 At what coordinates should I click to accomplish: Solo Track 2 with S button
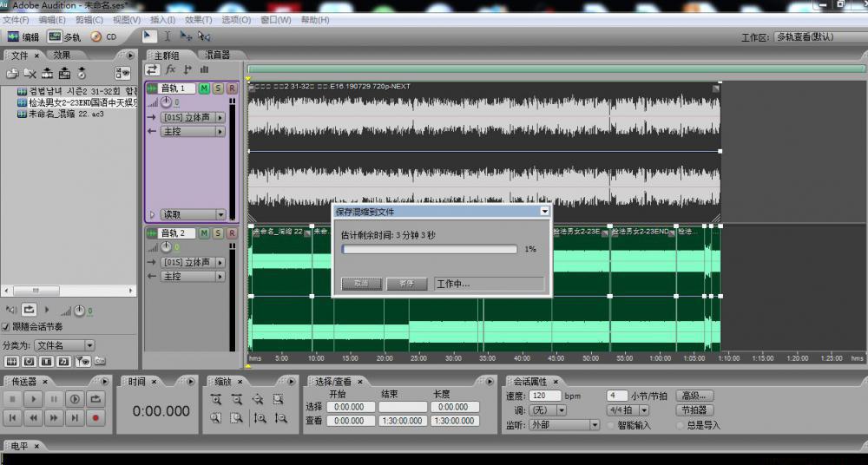pyautogui.click(x=218, y=233)
